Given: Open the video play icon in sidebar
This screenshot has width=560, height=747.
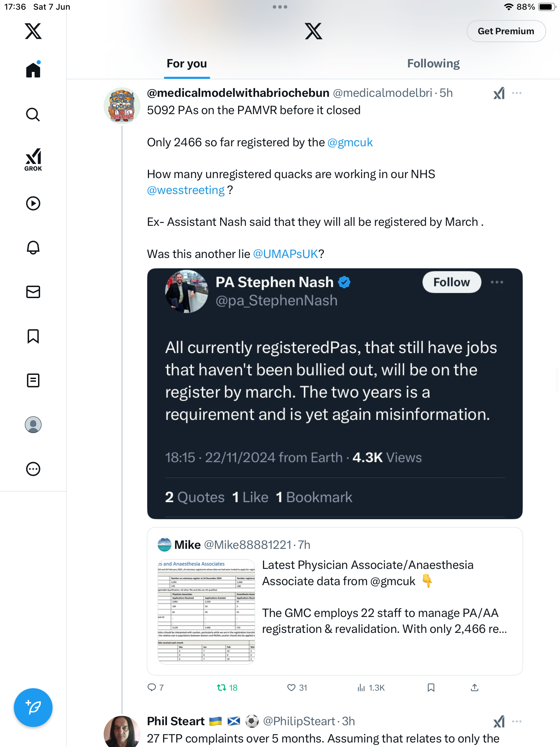Looking at the screenshot, I should (33, 203).
